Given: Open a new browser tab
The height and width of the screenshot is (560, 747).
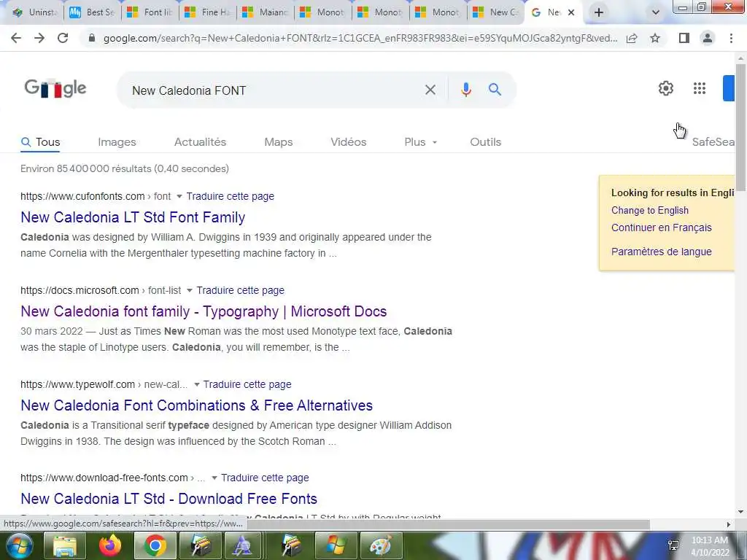Looking at the screenshot, I should (599, 12).
